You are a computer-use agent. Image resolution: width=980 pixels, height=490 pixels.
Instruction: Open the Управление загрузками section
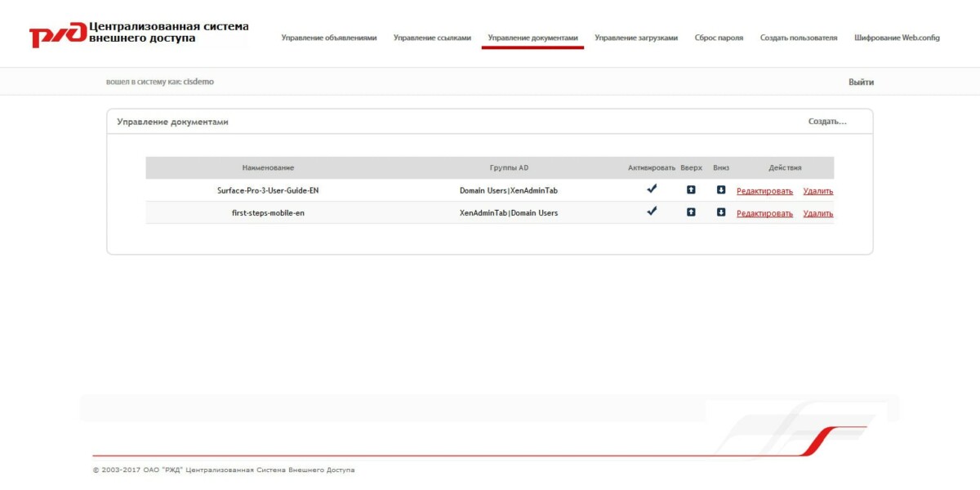tap(638, 37)
